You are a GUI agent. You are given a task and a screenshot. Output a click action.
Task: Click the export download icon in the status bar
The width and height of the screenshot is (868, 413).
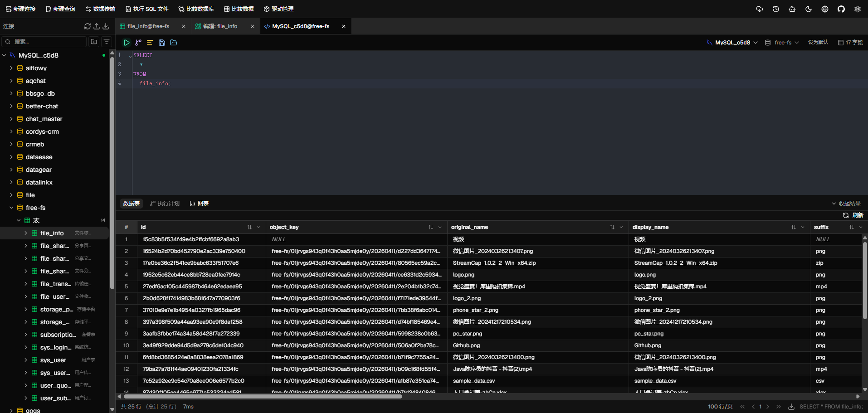[791, 407]
